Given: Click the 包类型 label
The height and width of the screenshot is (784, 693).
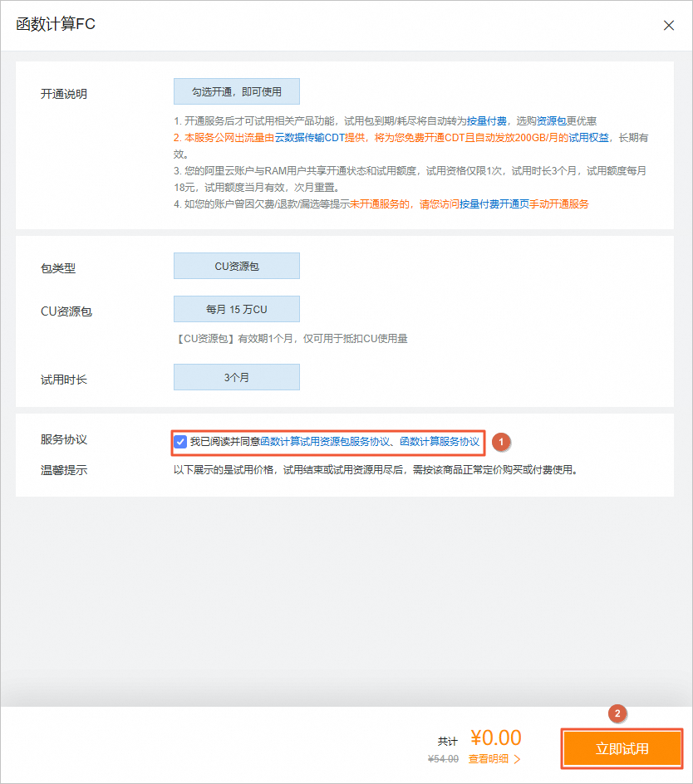Looking at the screenshot, I should 58,268.
